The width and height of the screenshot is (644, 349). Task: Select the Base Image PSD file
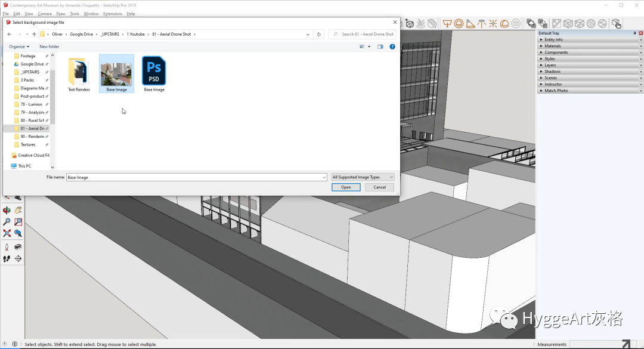click(x=154, y=73)
